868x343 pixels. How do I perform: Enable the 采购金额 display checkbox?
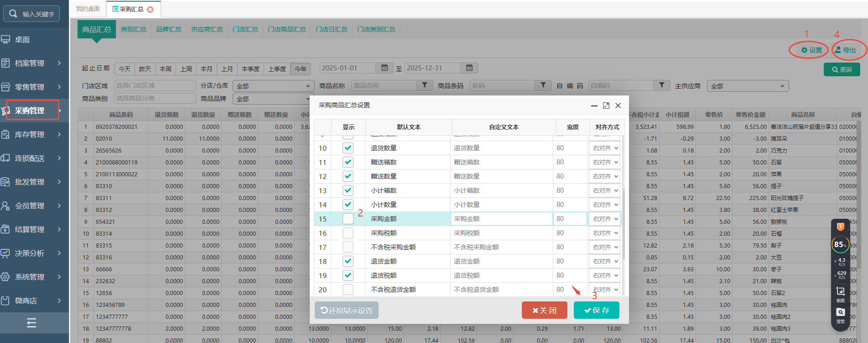tap(348, 219)
